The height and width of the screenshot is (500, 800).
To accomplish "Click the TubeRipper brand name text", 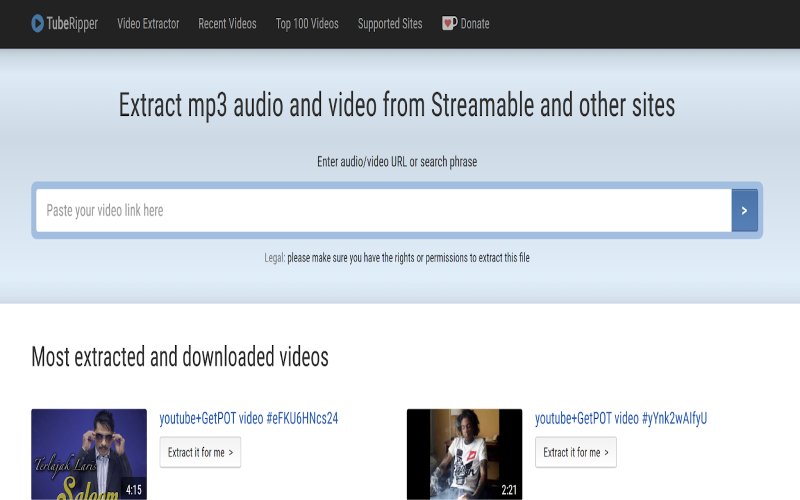I will click(x=72, y=23).
